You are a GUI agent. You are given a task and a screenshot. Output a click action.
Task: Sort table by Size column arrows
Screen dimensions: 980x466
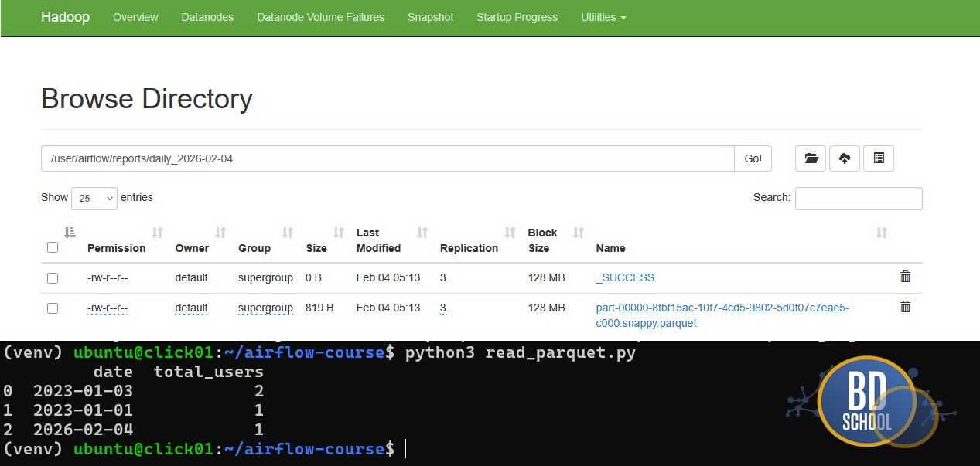[338, 233]
